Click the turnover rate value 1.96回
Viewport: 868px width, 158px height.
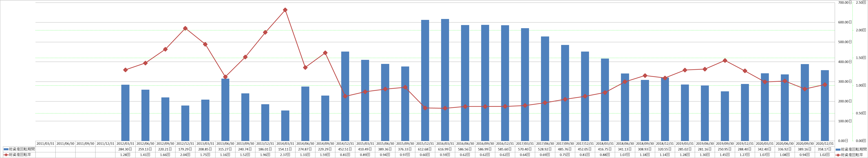265,155
